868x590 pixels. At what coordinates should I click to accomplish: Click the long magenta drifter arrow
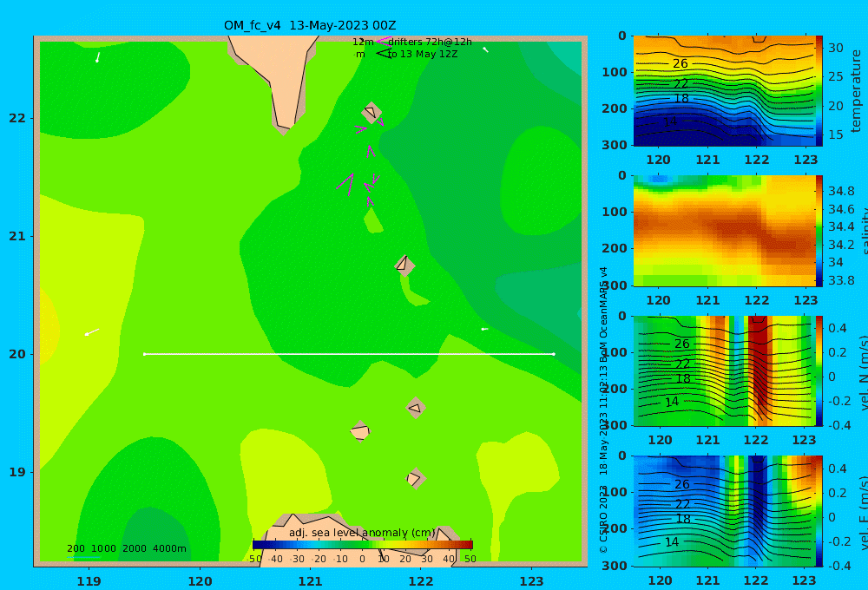[346, 185]
